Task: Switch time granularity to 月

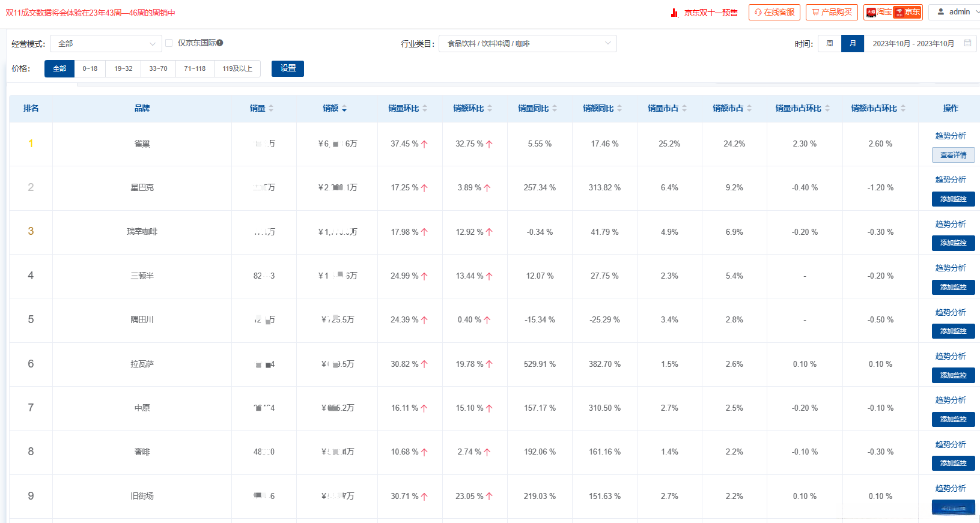Action: click(x=853, y=44)
